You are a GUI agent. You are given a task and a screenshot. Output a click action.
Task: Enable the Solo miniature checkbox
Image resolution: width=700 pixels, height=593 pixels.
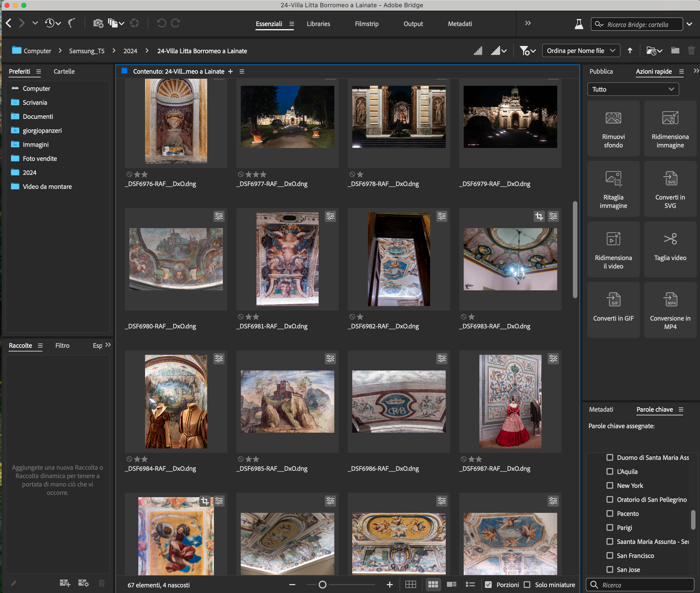pyautogui.click(x=527, y=585)
